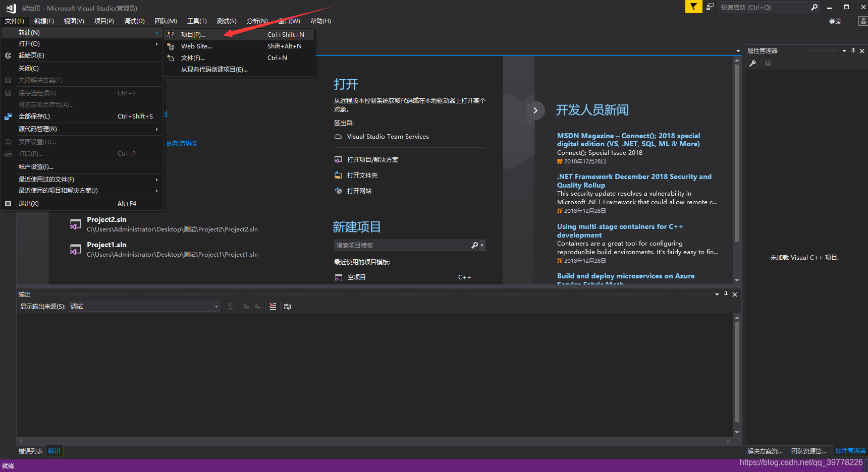Open the 显示输出来源 dropdown

tap(216, 307)
